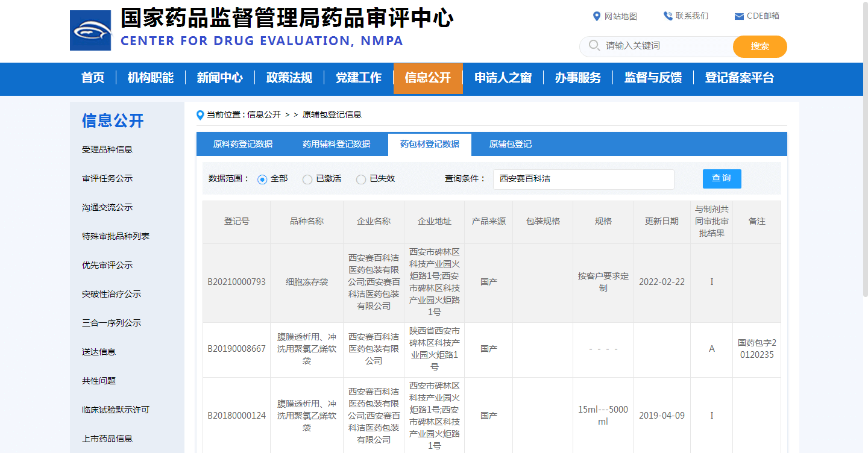The width and height of the screenshot is (868, 453).
Task: Click the magnifier icon in search box
Action: point(594,46)
